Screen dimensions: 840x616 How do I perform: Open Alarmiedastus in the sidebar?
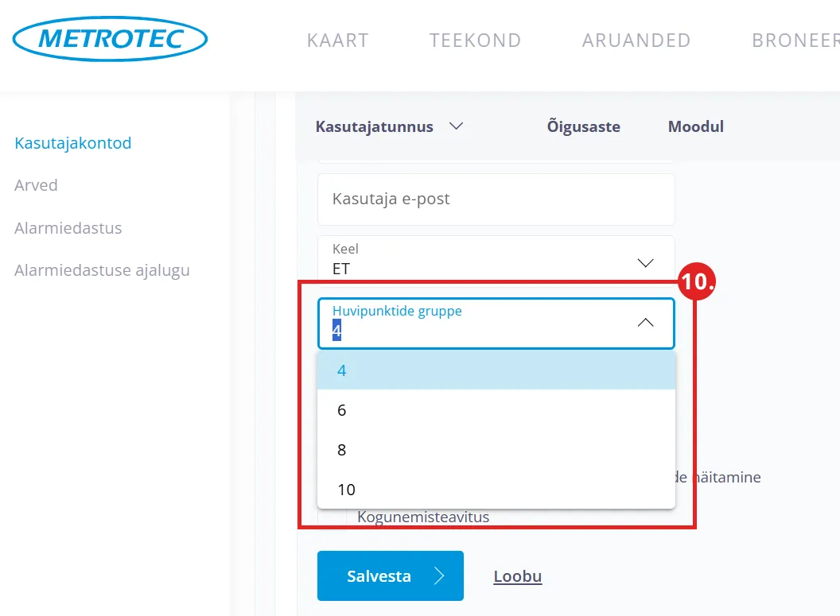tap(68, 228)
